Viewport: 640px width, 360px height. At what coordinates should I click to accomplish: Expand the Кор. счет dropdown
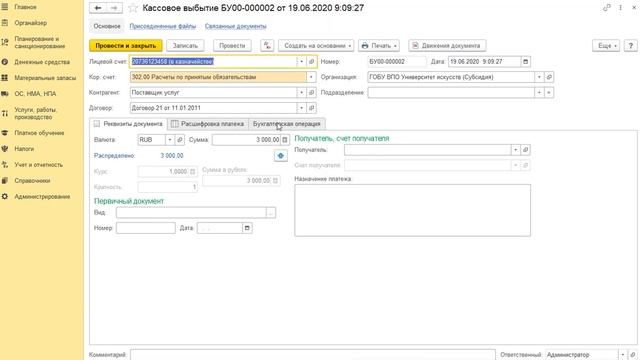(x=311, y=77)
